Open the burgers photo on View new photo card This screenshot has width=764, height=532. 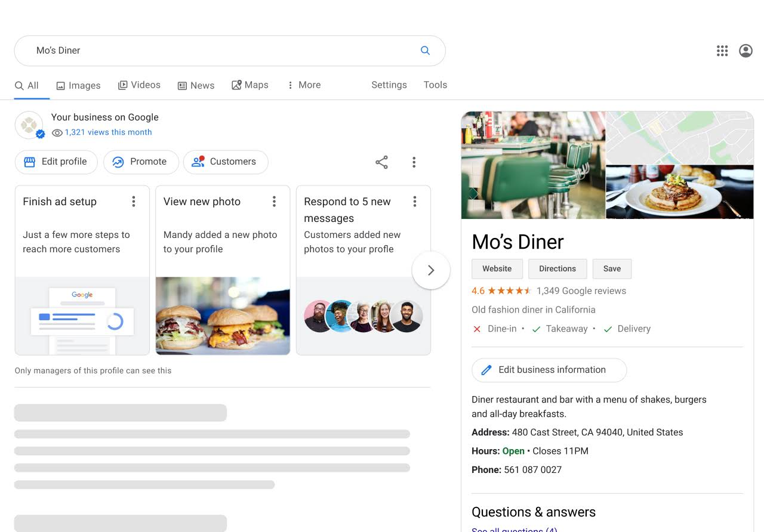pyautogui.click(x=223, y=316)
